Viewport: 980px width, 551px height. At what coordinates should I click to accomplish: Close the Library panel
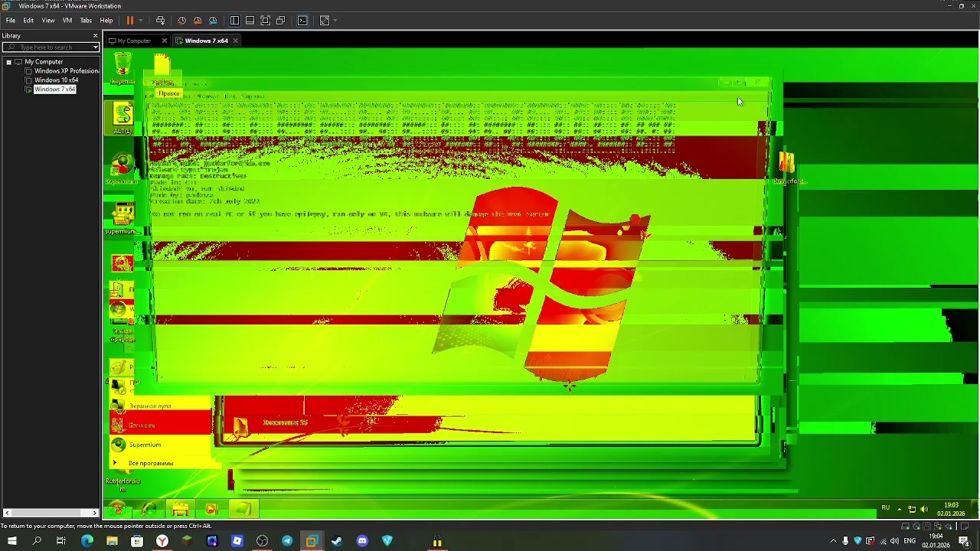coord(96,36)
